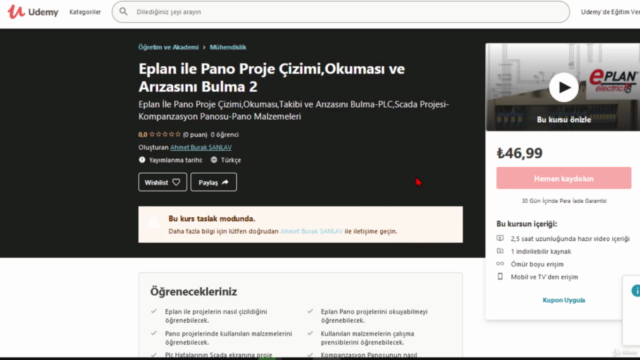The height and width of the screenshot is (360, 640).
Task: Click the ₺46,99 price text
Action: pos(520,153)
